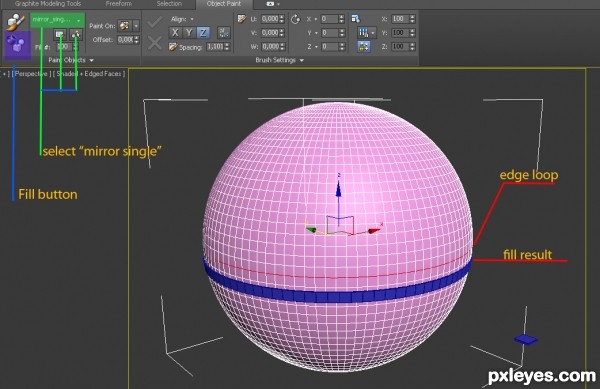600x389 pixels.
Task: Click the Y rotation value field
Action: pos(330,33)
